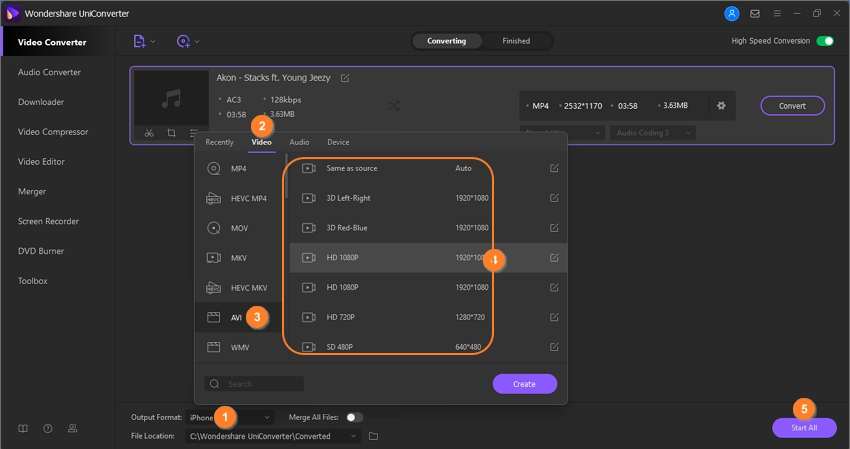Image resolution: width=850 pixels, height=449 pixels.
Task: Expand the Load DVD dropdown arrow
Action: click(197, 42)
